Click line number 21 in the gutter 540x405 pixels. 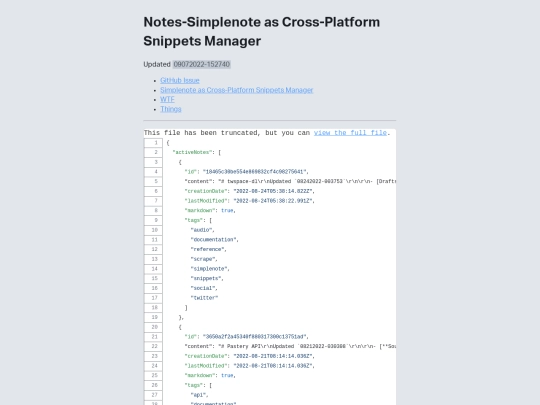coord(153,337)
